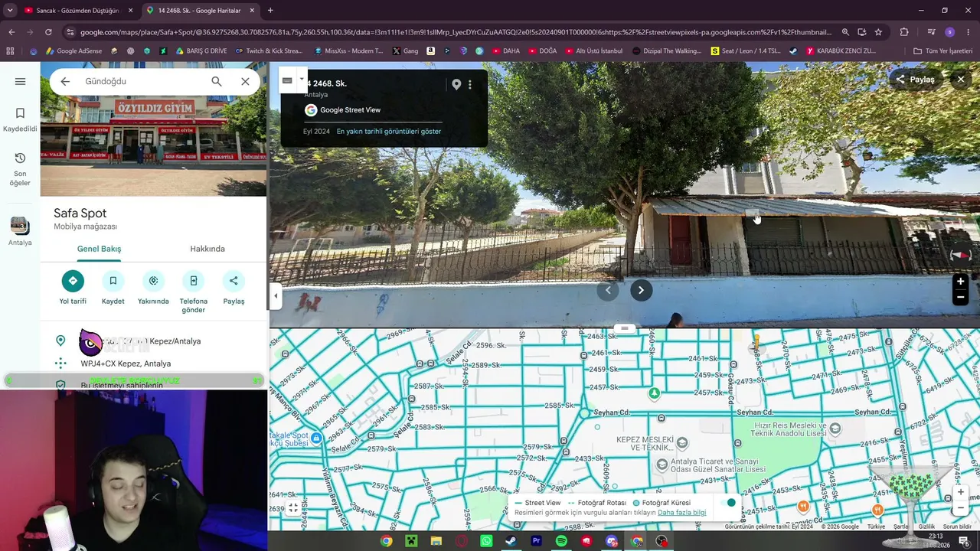
Task: Save Safa Spot with Kaydet
Action: click(113, 288)
